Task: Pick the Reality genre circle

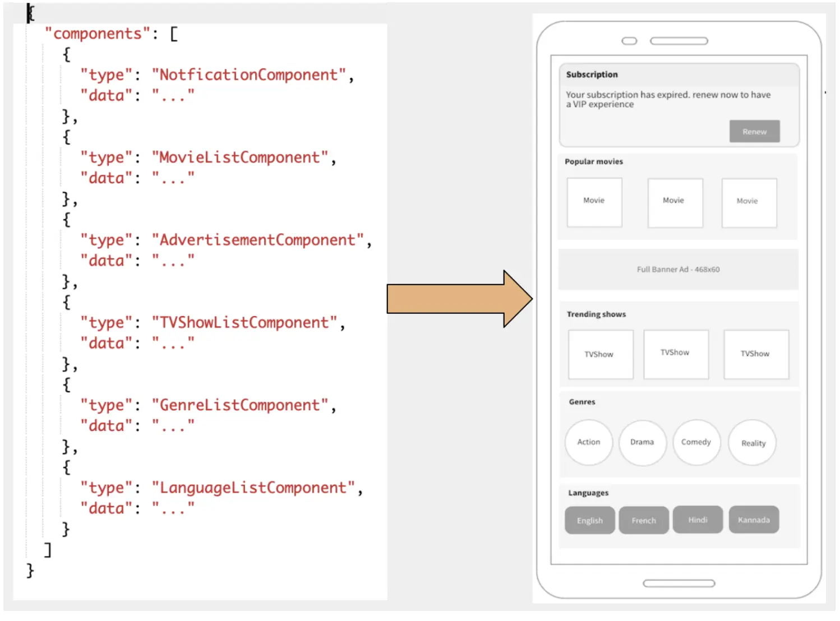Action: coord(753,443)
